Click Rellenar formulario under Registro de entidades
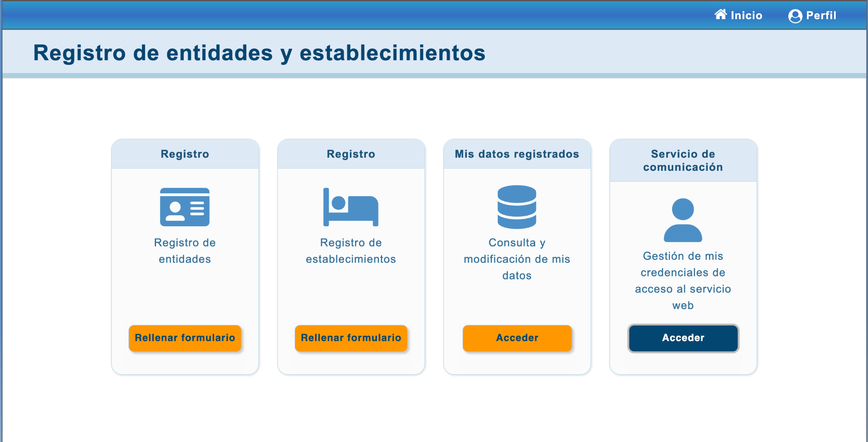Viewport: 868px width, 442px height. tap(185, 338)
